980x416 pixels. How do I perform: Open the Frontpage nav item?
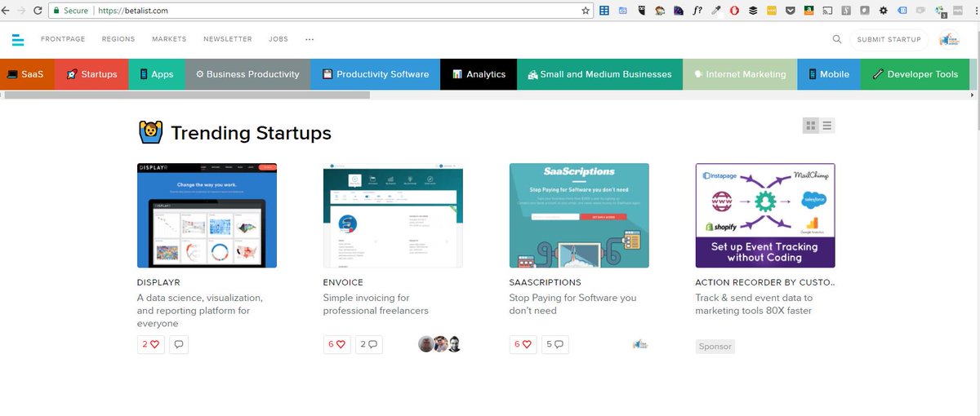point(63,39)
